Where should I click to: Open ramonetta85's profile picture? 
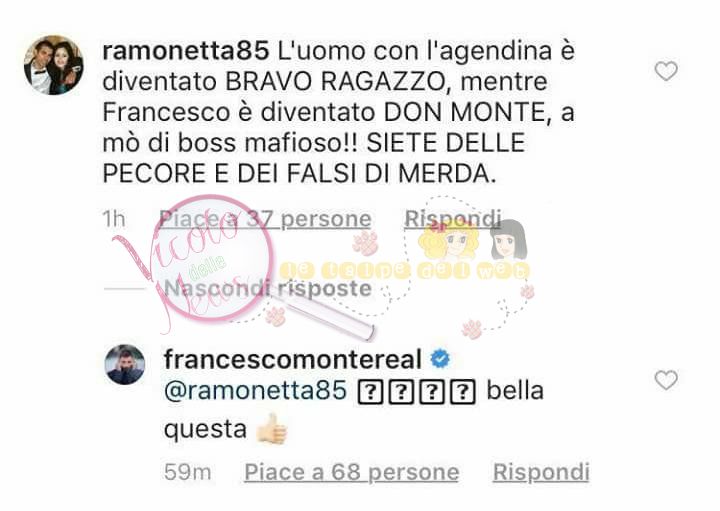[54, 65]
